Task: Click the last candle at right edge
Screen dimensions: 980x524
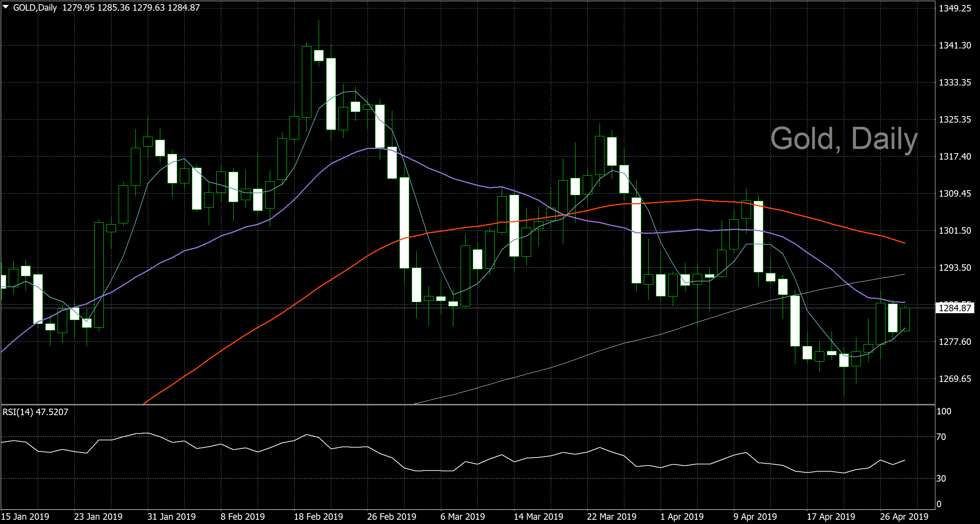Action: point(905,319)
